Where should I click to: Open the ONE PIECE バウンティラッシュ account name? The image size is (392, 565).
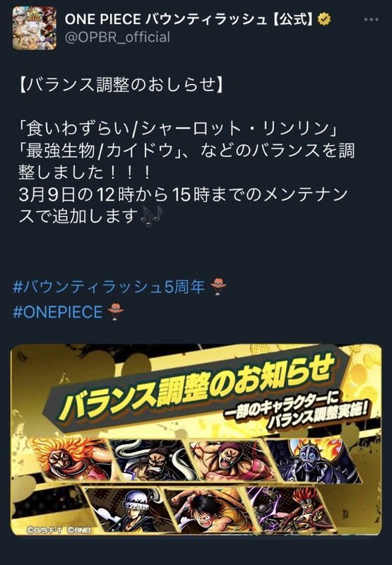189,20
